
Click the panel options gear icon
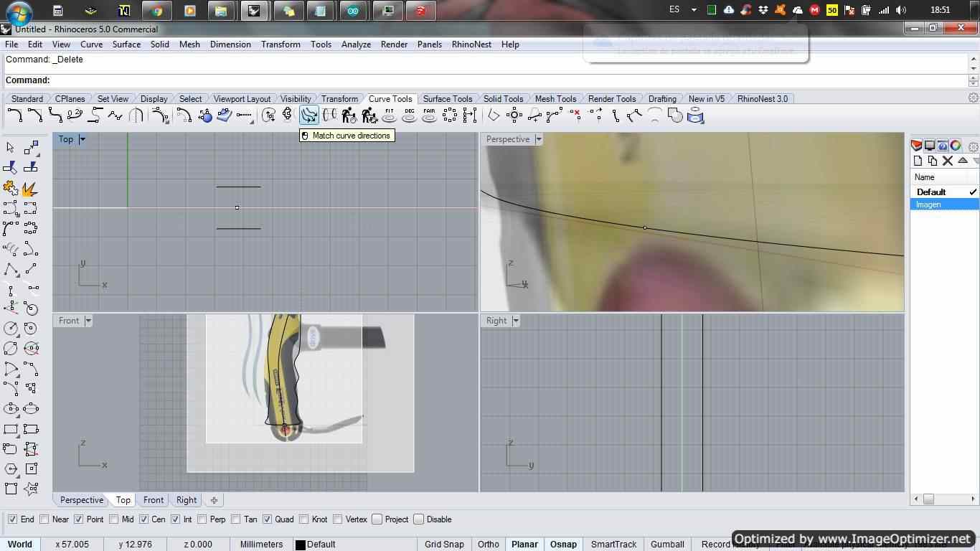coord(974,146)
